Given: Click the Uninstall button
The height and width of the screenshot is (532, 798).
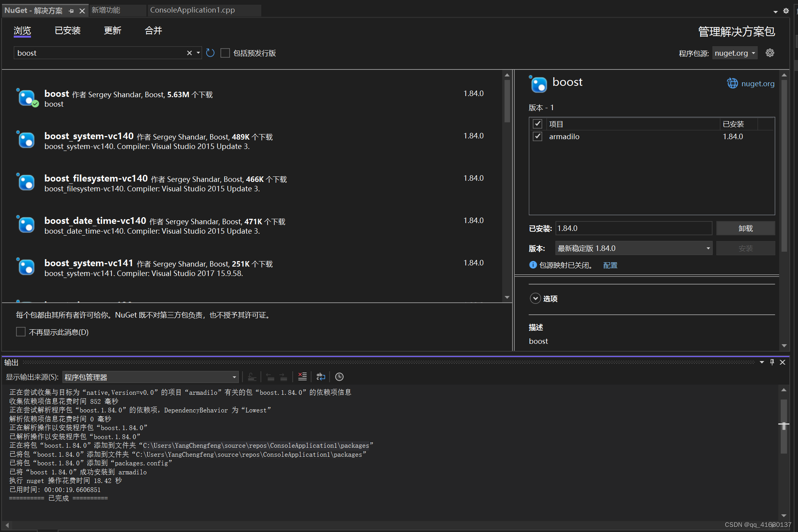Looking at the screenshot, I should pos(745,228).
